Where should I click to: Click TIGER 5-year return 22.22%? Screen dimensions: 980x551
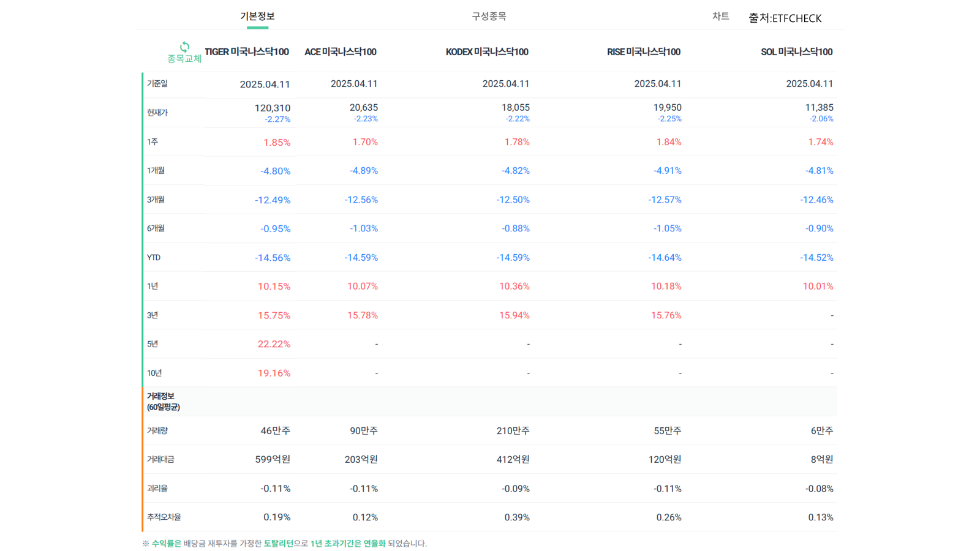[x=274, y=344]
